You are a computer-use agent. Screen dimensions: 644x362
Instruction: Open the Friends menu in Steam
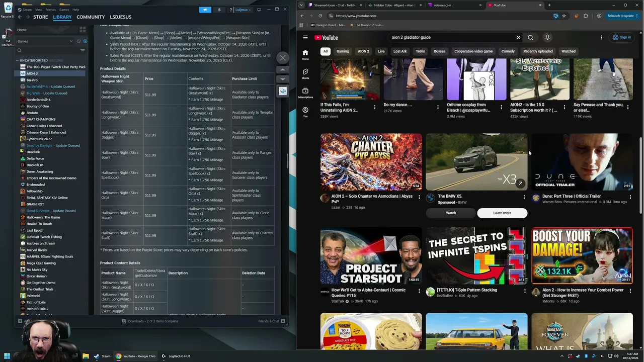point(51,10)
